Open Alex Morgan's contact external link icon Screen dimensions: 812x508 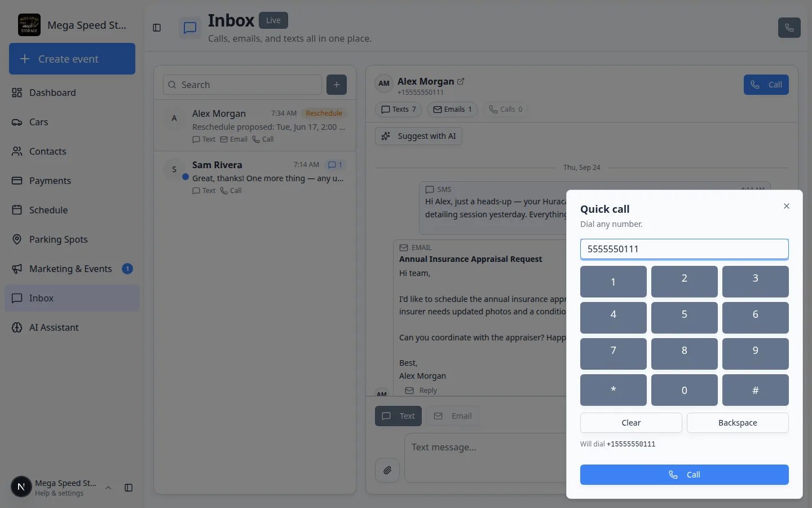461,81
